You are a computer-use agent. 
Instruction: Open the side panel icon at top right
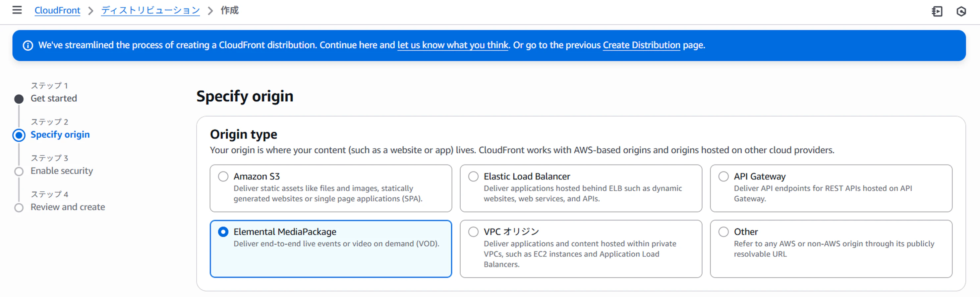pyautogui.click(x=937, y=11)
